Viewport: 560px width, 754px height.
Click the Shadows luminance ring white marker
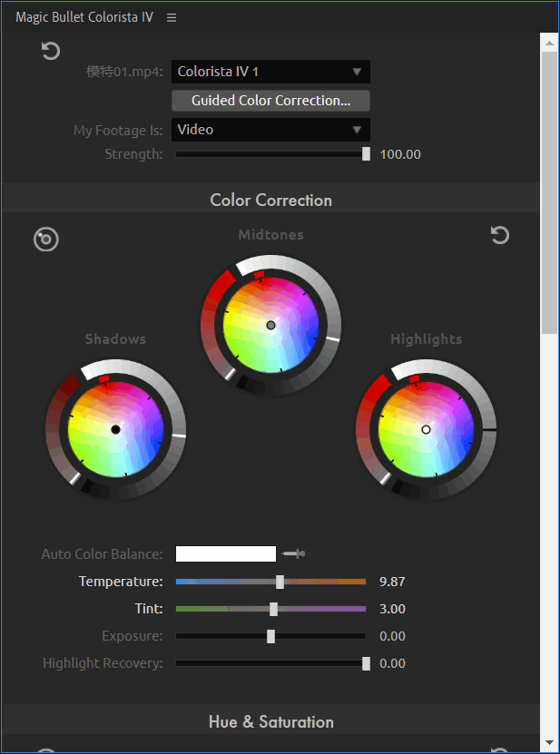(178, 436)
